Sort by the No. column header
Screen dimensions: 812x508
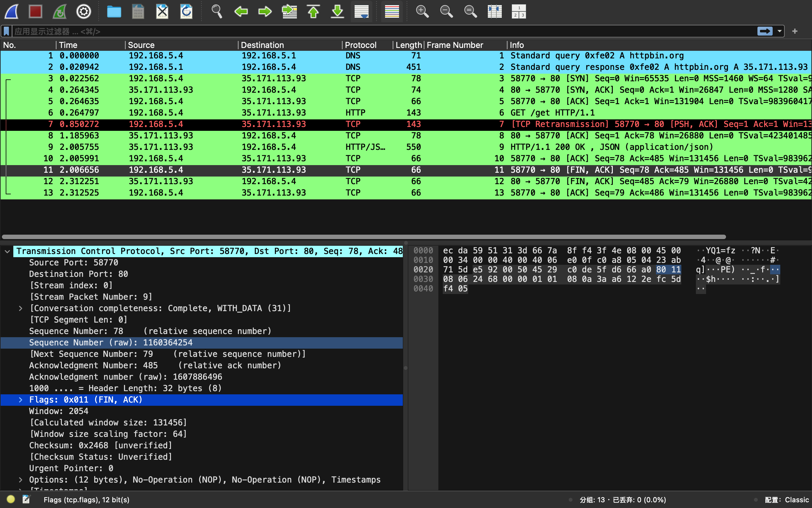28,45
